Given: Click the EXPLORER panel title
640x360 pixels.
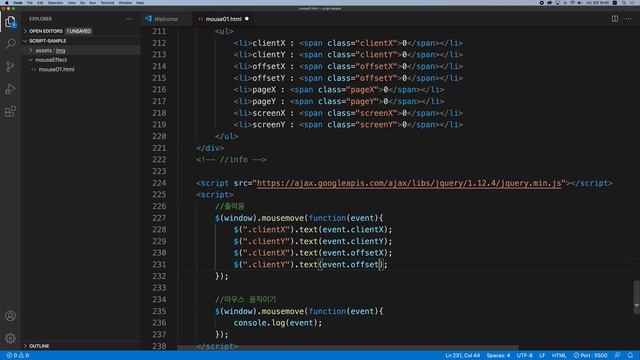Looking at the screenshot, I should 40,19.
